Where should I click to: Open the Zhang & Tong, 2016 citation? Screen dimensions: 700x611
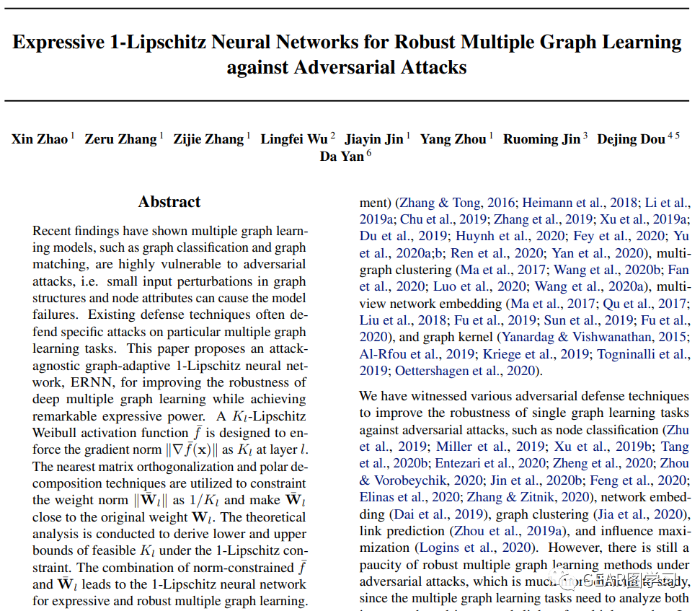pos(457,203)
